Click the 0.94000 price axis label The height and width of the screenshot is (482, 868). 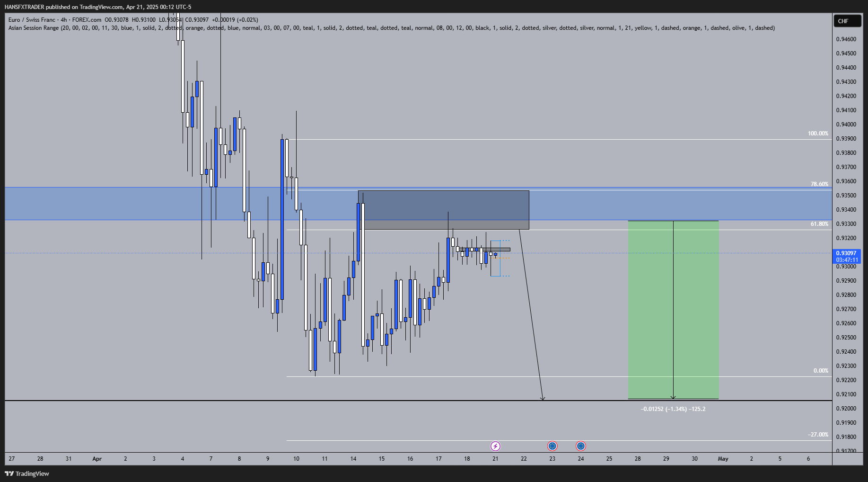(846, 125)
